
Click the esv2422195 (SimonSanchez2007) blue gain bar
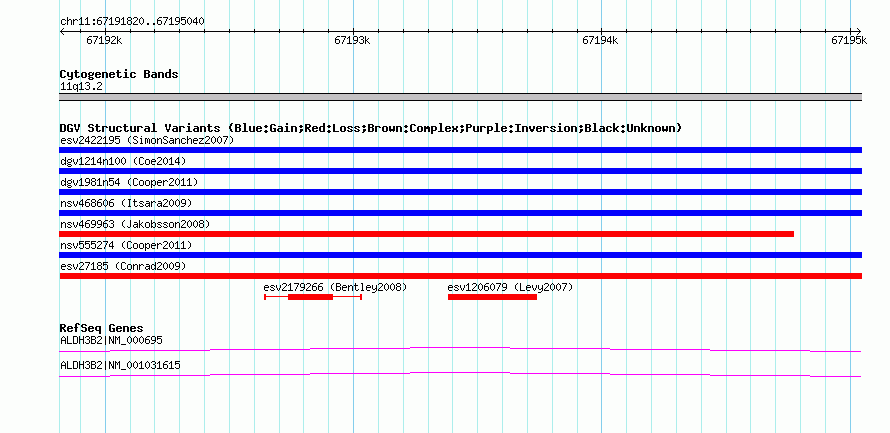pyautogui.click(x=460, y=150)
